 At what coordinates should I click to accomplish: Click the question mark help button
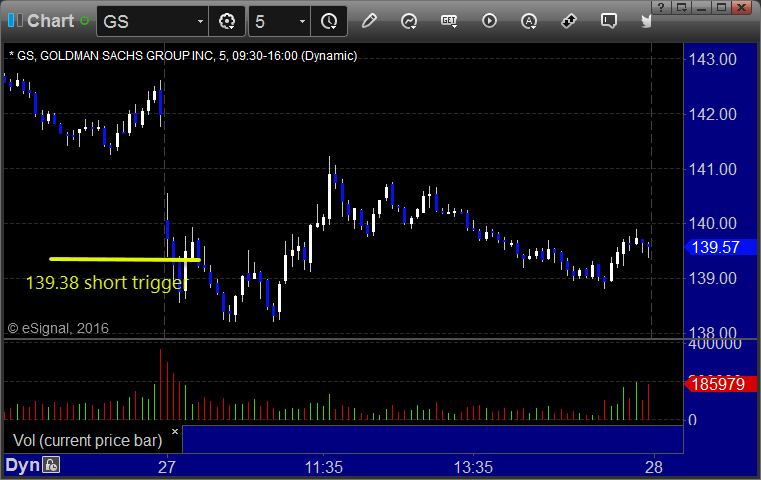pos(661,7)
